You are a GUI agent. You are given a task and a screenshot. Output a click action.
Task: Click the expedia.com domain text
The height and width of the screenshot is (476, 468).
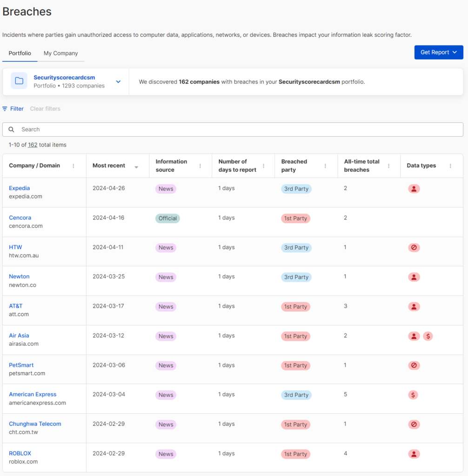pos(26,197)
